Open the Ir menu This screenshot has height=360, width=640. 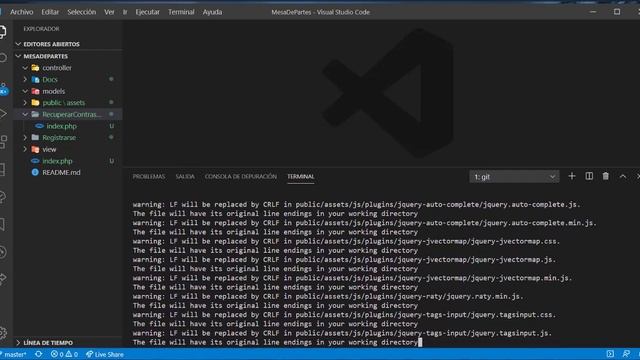pyautogui.click(x=125, y=12)
